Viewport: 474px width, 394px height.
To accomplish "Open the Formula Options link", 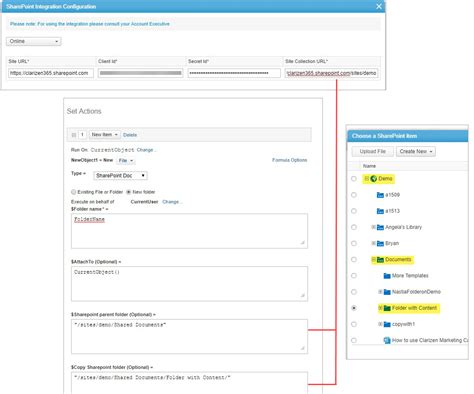I will click(289, 160).
